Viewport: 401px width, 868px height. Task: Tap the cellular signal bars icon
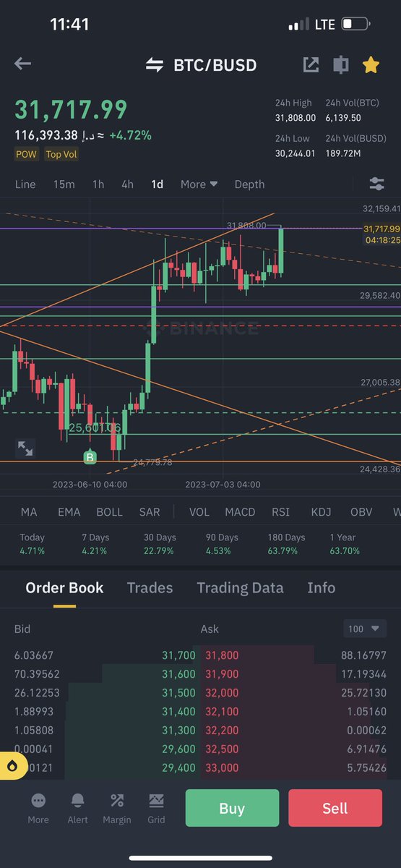point(298,25)
